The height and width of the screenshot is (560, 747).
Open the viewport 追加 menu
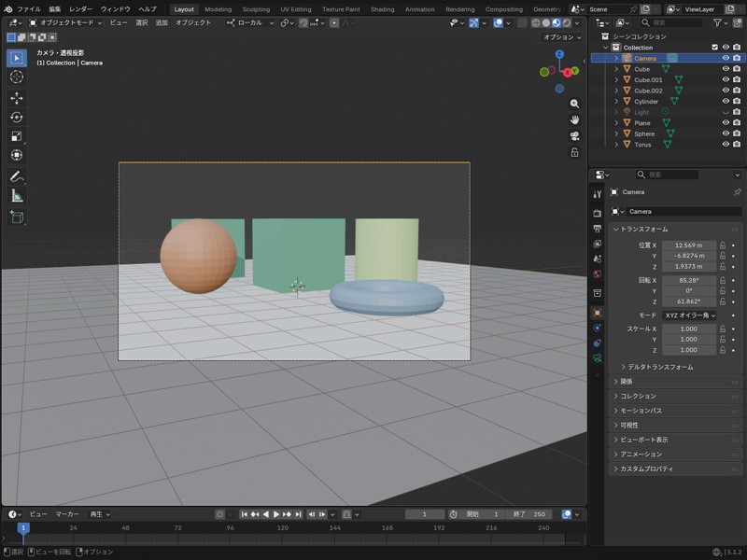click(162, 22)
